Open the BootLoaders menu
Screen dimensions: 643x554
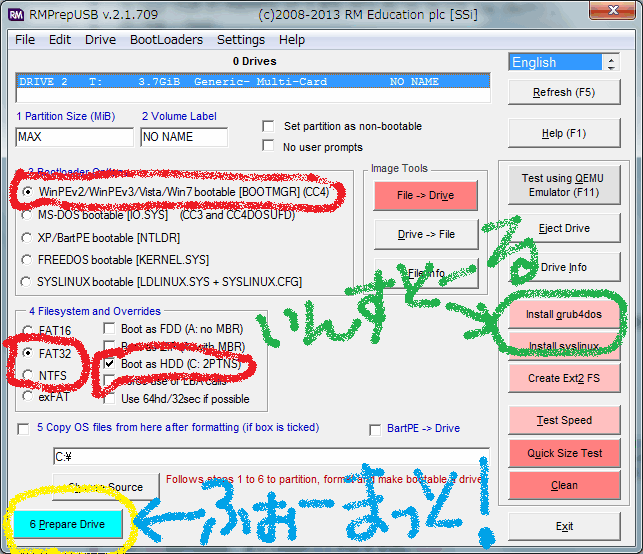coord(166,40)
